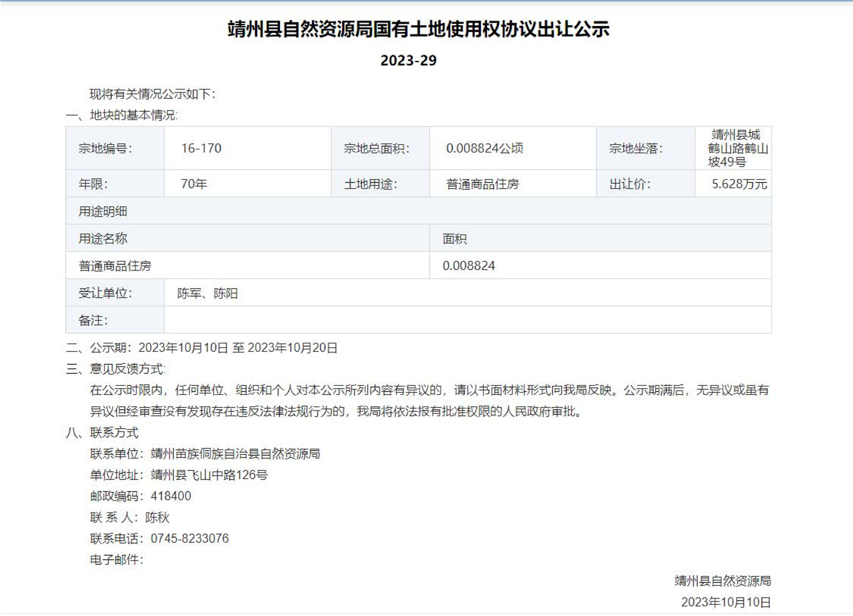Click the signature 靖州县自然资源局 at bottom right
This screenshot has width=853, height=616.
pos(723,581)
